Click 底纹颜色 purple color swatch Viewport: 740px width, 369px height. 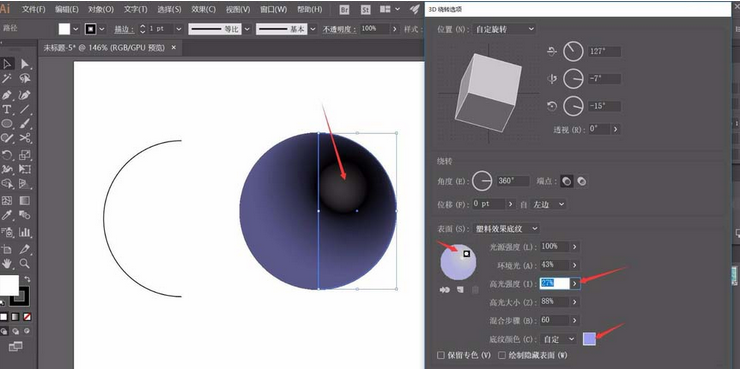[589, 339]
